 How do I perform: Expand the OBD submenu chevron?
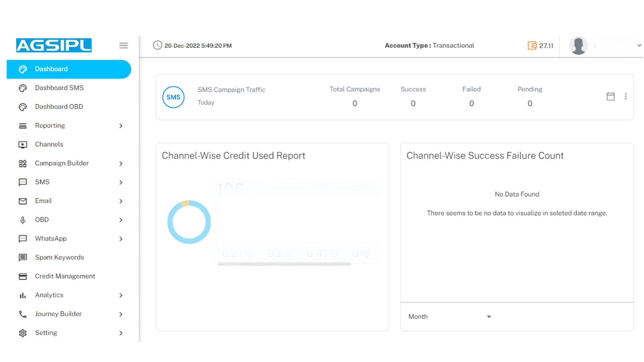pos(121,220)
